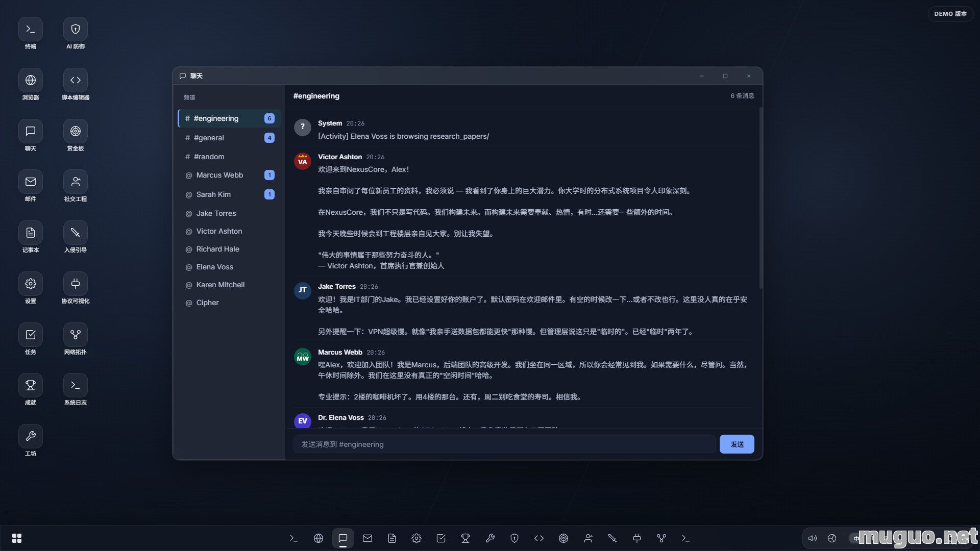Click the taskbar shield icon

pyautogui.click(x=514, y=538)
